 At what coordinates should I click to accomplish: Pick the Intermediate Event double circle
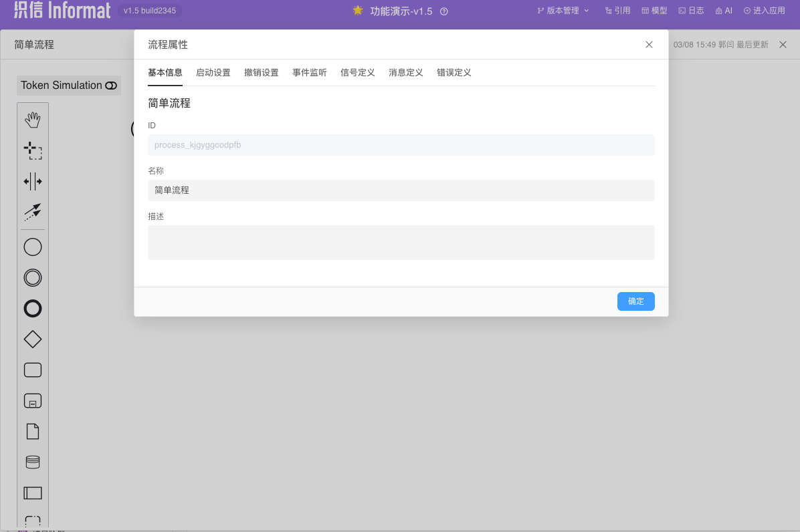(x=33, y=277)
